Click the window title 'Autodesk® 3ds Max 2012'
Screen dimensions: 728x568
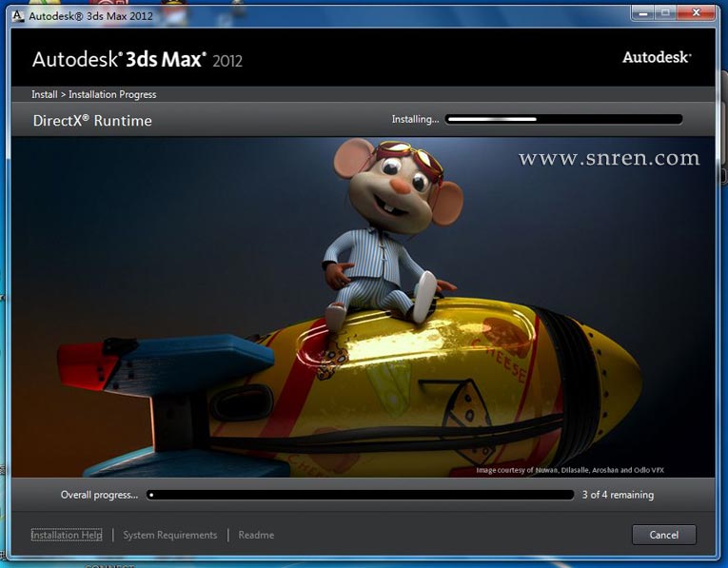90,16
